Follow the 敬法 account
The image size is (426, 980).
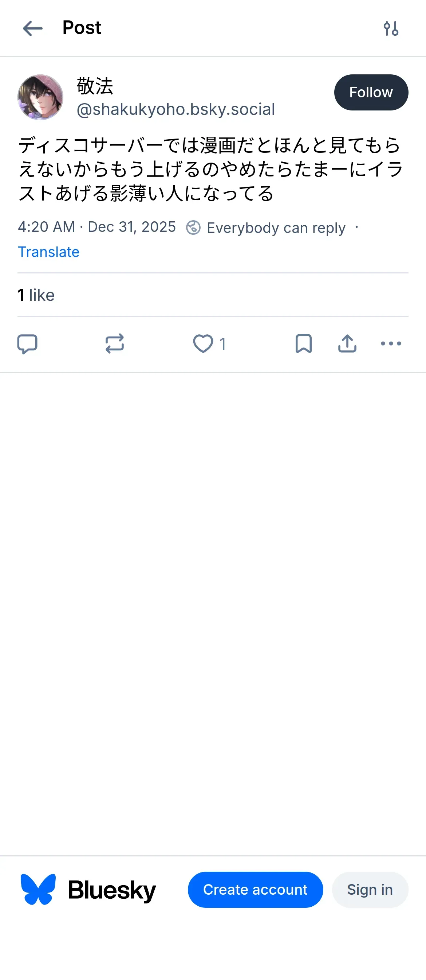[x=371, y=93]
